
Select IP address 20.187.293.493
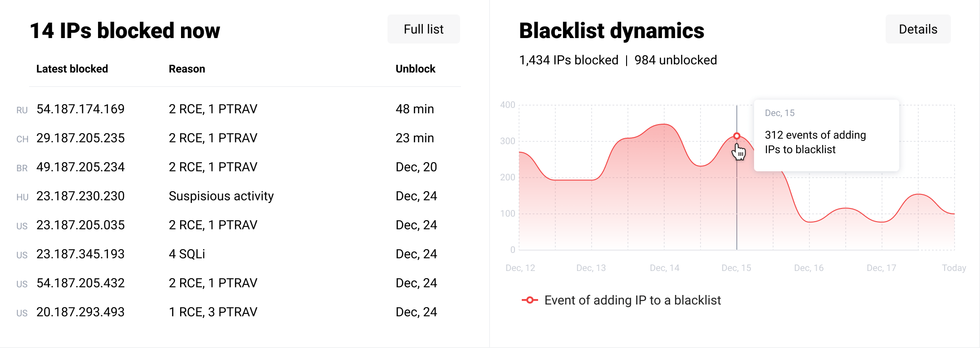[x=80, y=312]
